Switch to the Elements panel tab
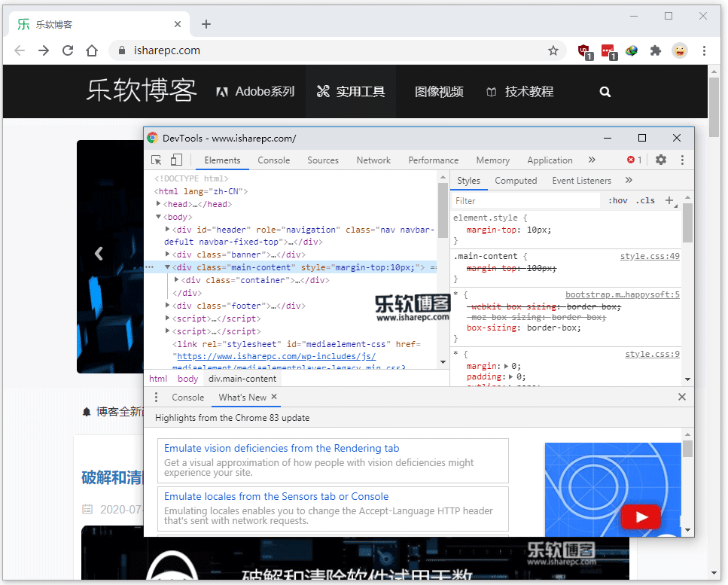 point(222,160)
